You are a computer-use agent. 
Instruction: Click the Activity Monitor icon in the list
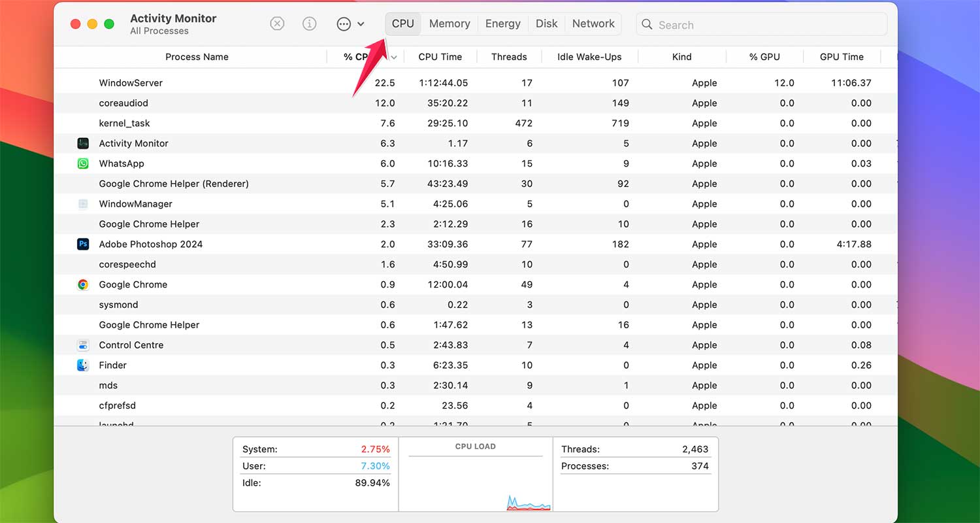[82, 143]
